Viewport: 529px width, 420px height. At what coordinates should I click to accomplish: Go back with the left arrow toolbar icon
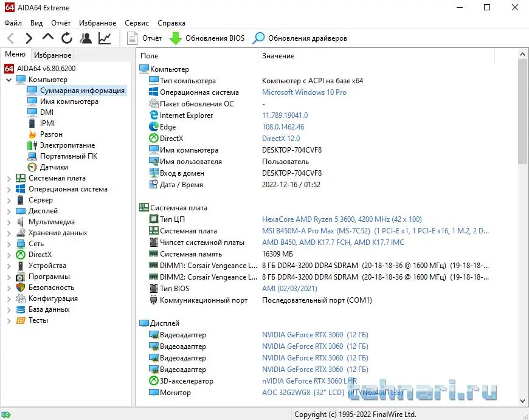[x=11, y=38]
